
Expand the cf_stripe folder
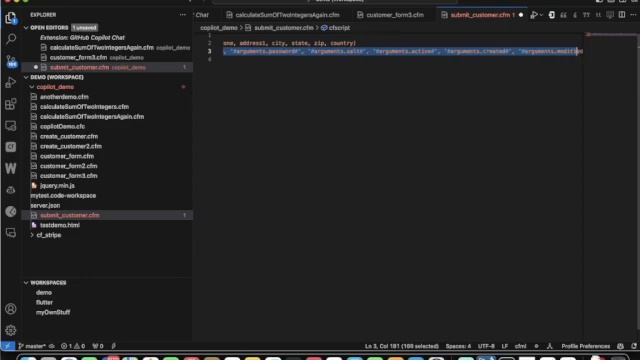point(32,235)
